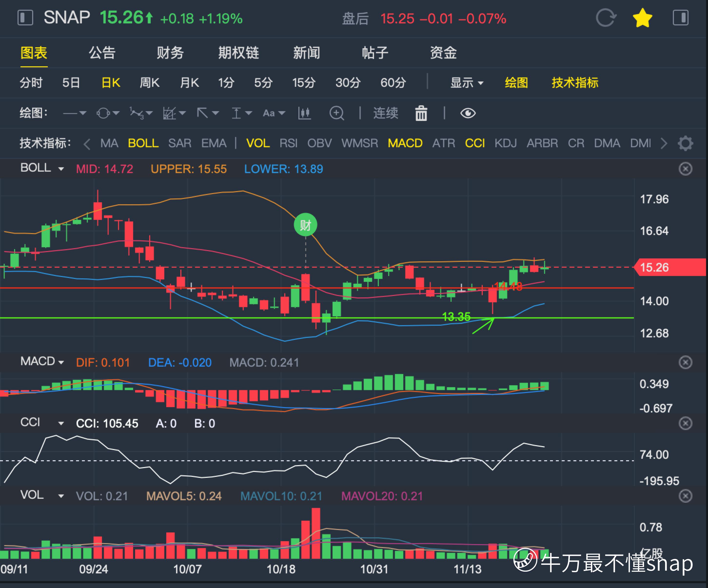Viewport: 708px width, 588px height.
Task: Open the 显示 display dropdown
Action: click(x=467, y=83)
